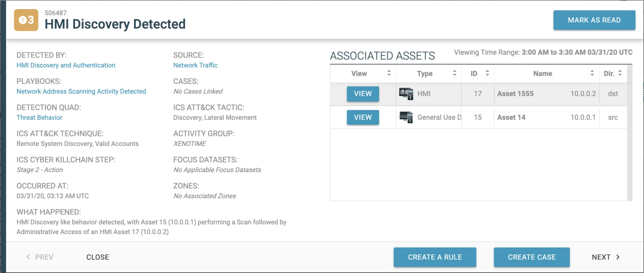Create a rule from this detection
The image size is (644, 273).
point(435,257)
